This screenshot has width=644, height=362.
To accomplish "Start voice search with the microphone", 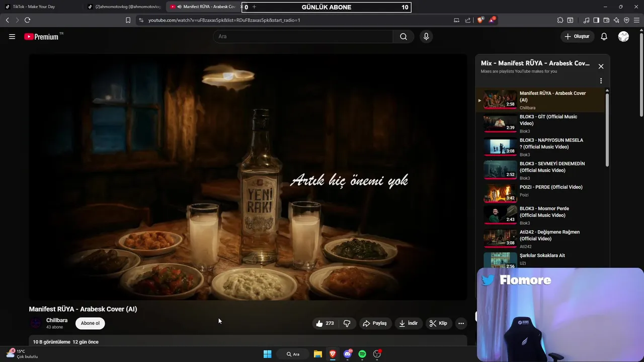I will tap(426, 37).
